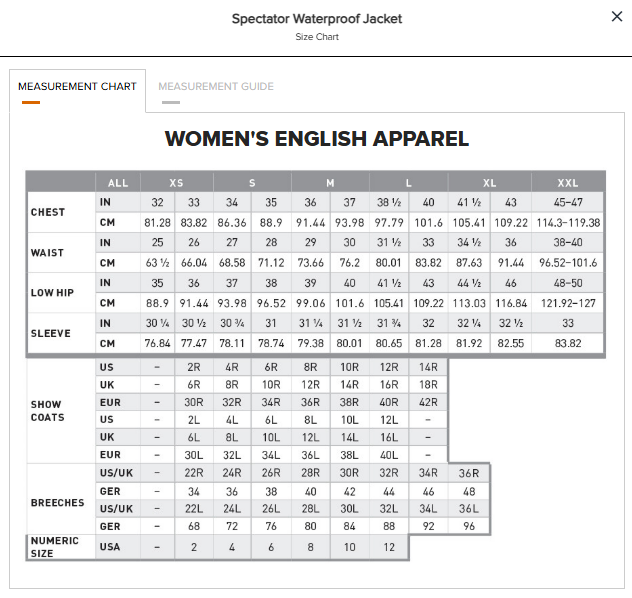Click the SHOW COATS row label
Screen dimensions: 632x598
click(x=48, y=411)
